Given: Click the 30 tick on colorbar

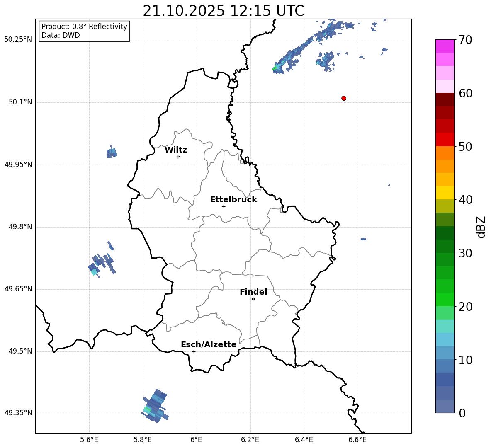Looking at the screenshot, I should click(x=465, y=253).
